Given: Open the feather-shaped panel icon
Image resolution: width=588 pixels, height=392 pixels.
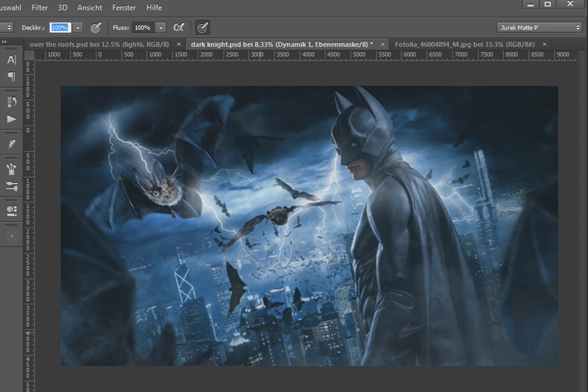Looking at the screenshot, I should (11, 144).
